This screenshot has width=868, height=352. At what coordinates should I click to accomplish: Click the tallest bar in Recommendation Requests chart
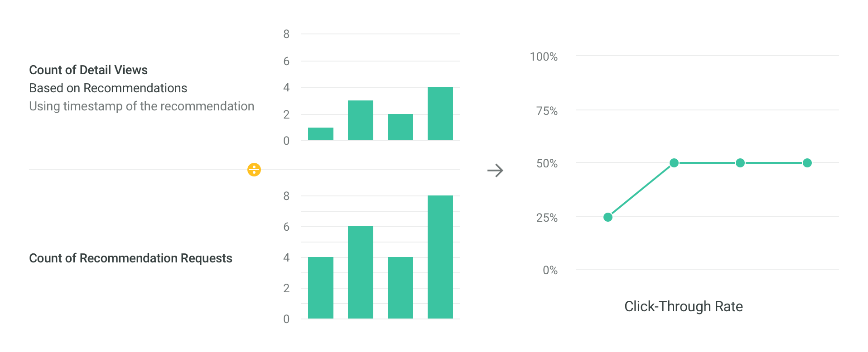click(x=440, y=257)
